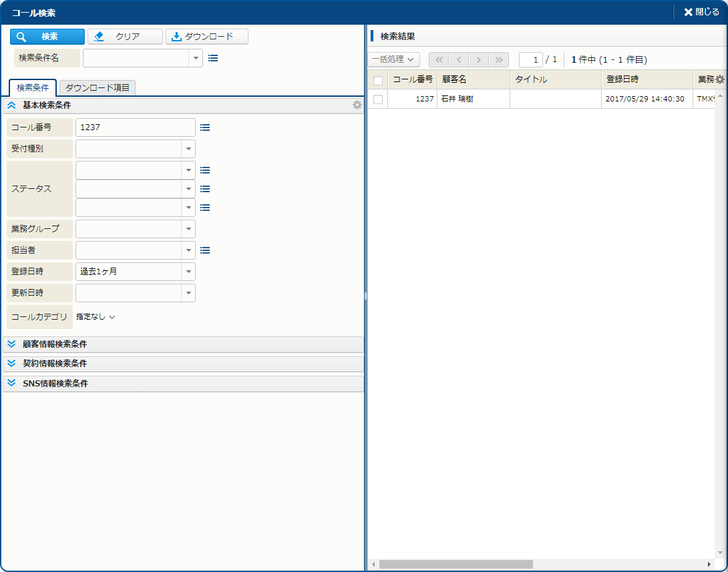Click the list icon beside コール番号 field
728x572 pixels.
pos(205,127)
